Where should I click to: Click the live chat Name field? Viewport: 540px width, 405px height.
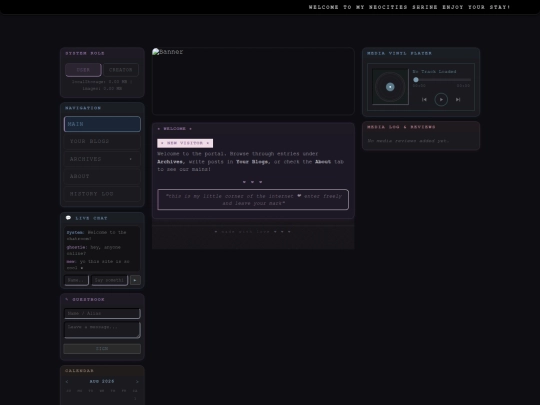click(76, 280)
